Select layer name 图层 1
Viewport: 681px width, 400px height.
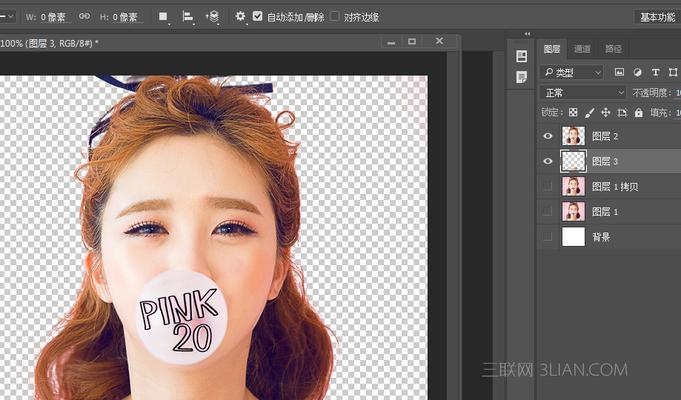click(605, 212)
